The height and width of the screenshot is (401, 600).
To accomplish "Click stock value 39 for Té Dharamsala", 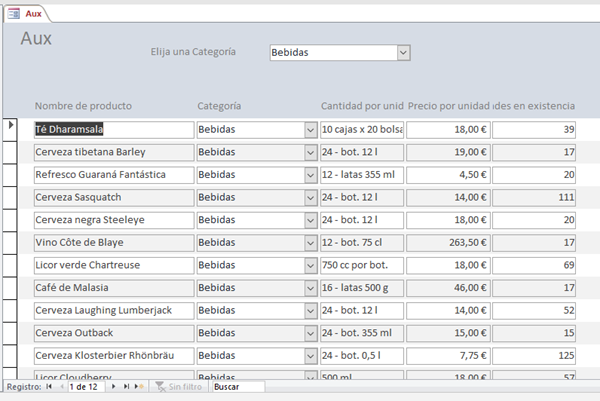I will pyautogui.click(x=534, y=130).
